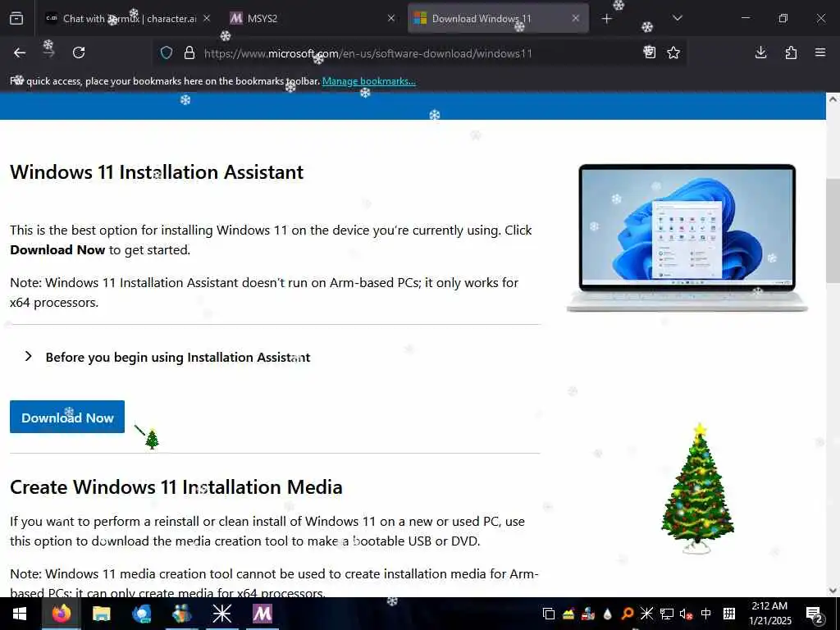The height and width of the screenshot is (630, 840).
Task: Open network status tray icon
Action: tap(666, 614)
